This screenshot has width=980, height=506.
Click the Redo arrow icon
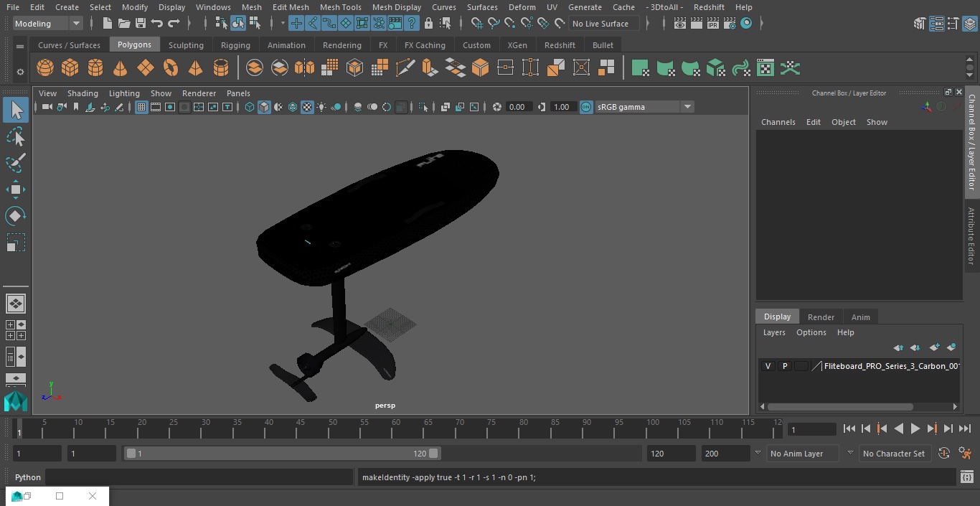(x=174, y=24)
